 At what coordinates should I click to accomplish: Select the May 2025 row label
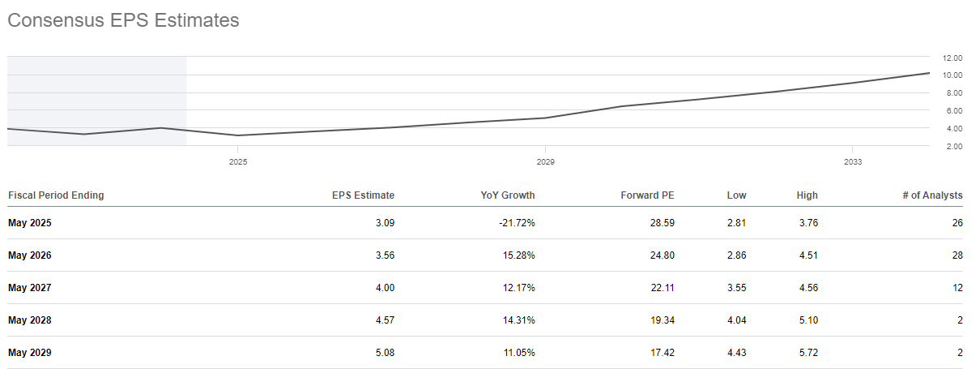pos(29,222)
